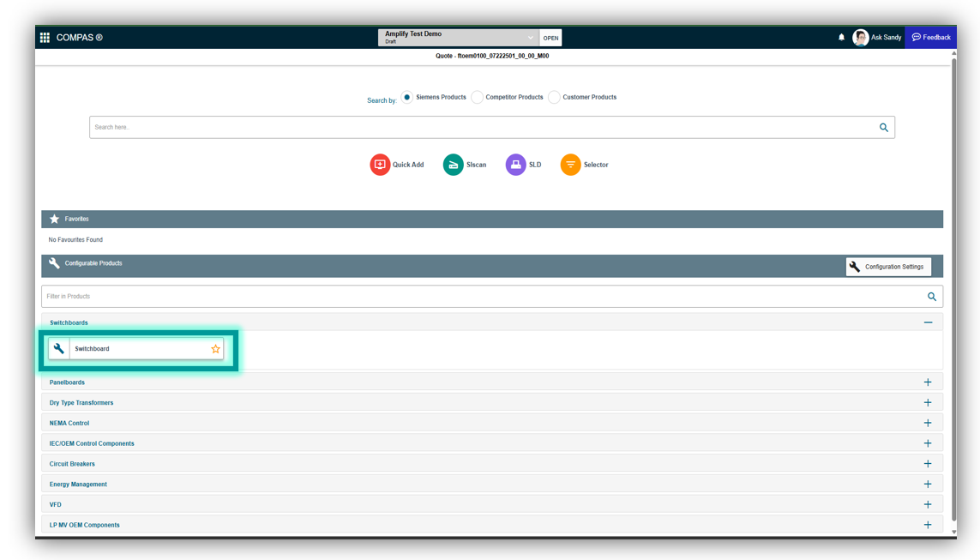Click the Favorites star header icon
The width and height of the screenshot is (980, 560).
(54, 219)
